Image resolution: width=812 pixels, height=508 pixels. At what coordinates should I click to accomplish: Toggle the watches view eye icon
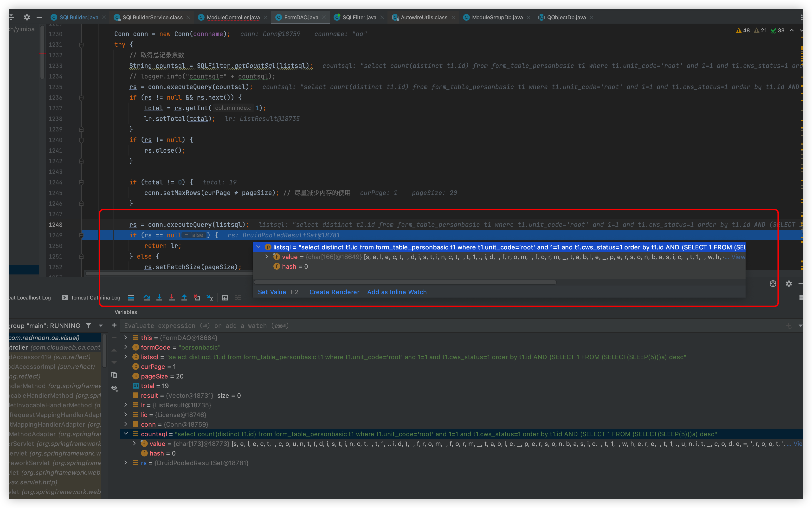coord(114,388)
